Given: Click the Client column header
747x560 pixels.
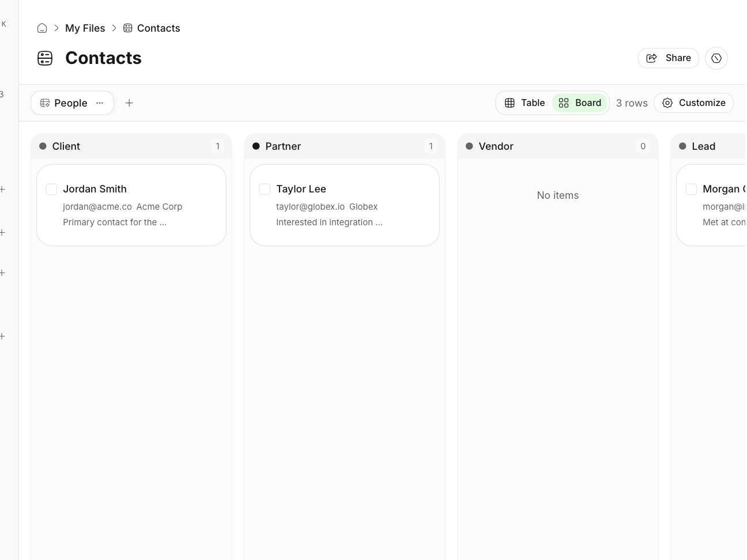Looking at the screenshot, I should coord(131,146).
